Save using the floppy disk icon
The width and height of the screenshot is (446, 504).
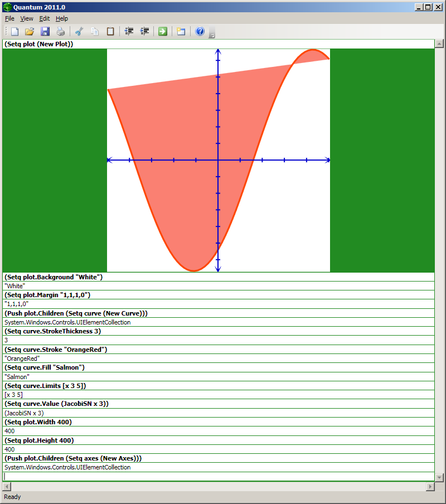(x=45, y=31)
